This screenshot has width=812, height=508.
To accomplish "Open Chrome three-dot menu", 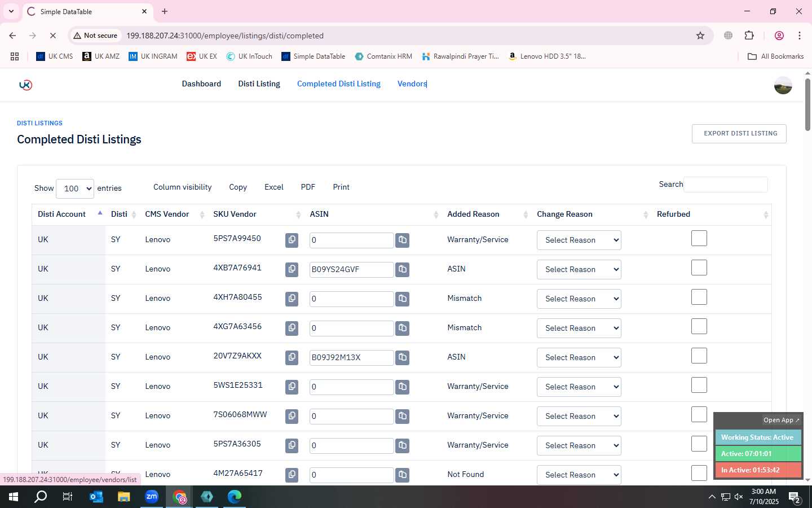I will (800, 36).
